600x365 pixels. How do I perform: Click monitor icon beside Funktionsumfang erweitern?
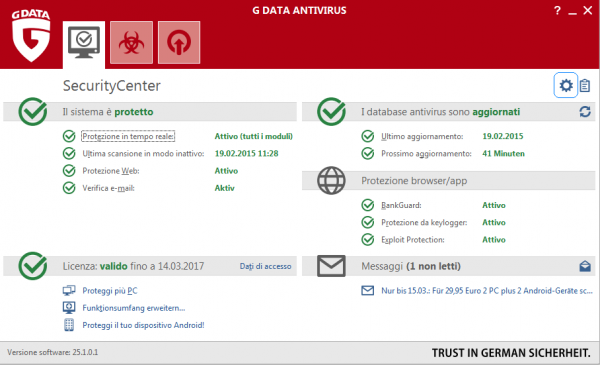pos(69,308)
